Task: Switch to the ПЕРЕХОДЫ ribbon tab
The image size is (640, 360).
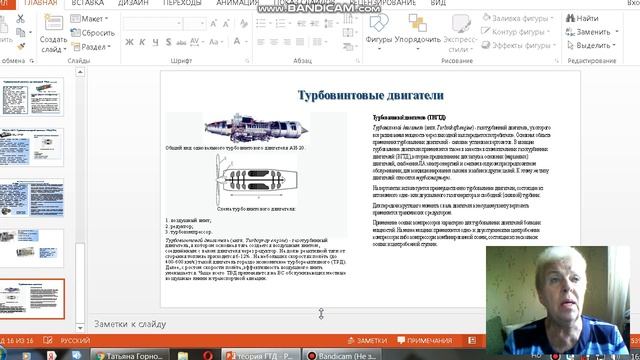Action: (182, 3)
